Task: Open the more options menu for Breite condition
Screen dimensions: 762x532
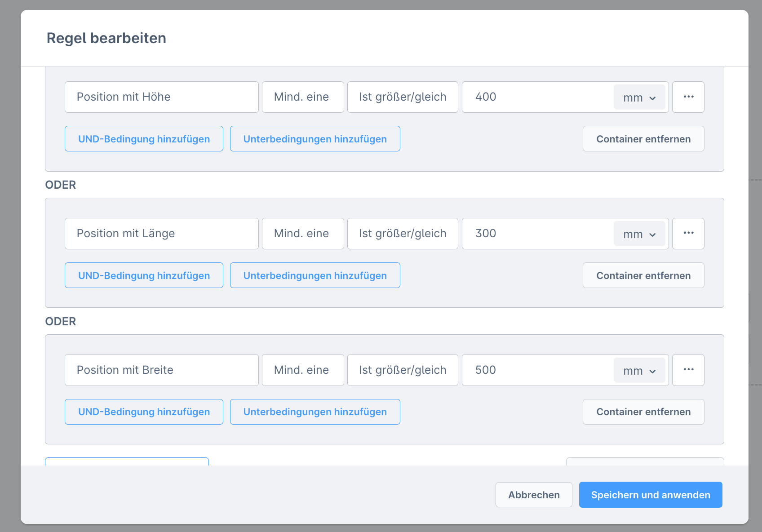Action: click(x=688, y=370)
